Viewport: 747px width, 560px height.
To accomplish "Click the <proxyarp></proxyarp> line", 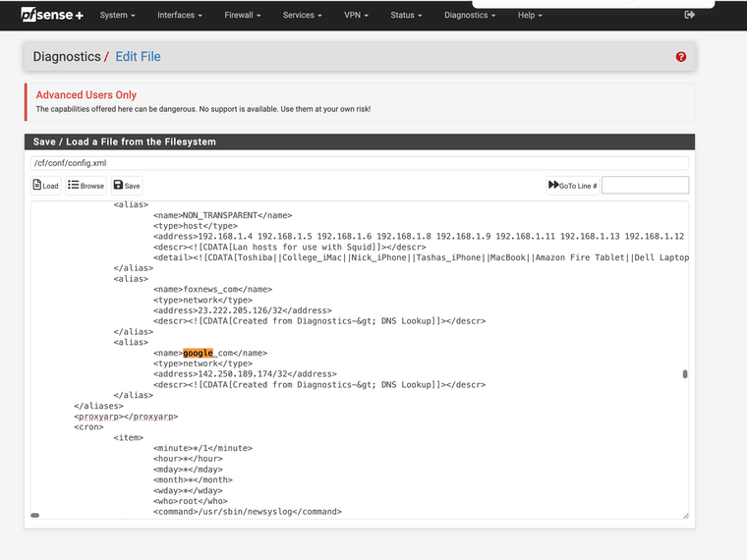I will pyautogui.click(x=126, y=417).
